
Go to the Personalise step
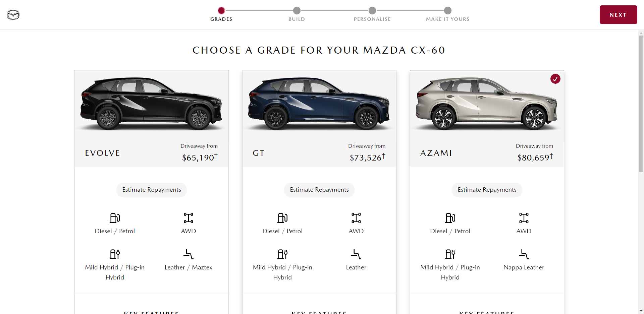[x=372, y=14]
